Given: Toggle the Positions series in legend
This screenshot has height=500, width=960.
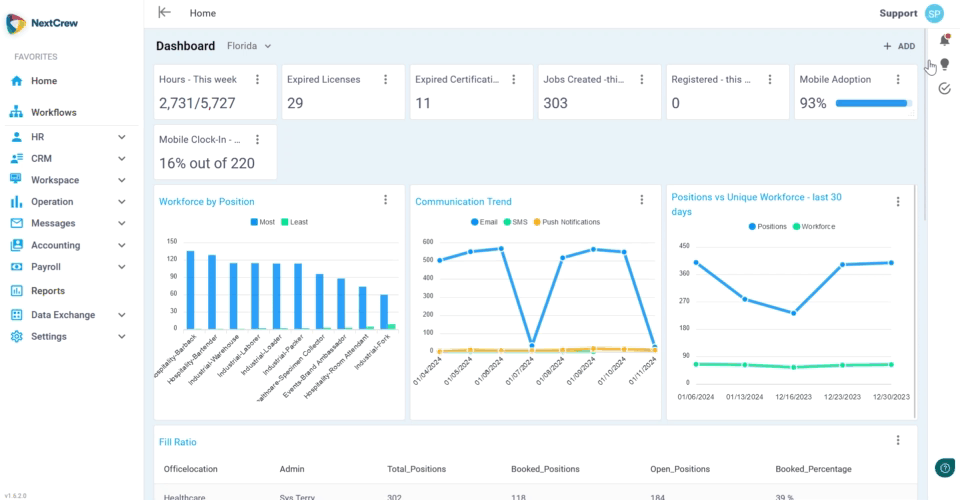Looking at the screenshot, I should pos(768,226).
